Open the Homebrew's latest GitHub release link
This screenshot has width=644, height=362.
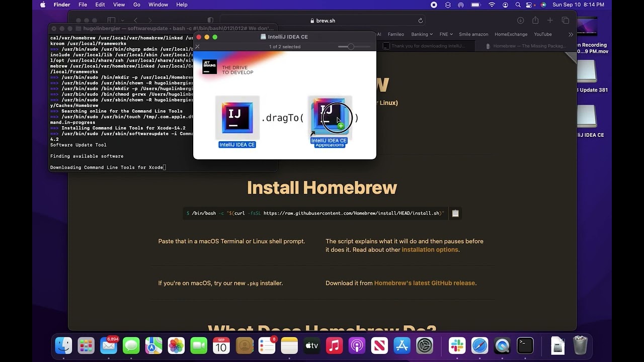pyautogui.click(x=425, y=283)
